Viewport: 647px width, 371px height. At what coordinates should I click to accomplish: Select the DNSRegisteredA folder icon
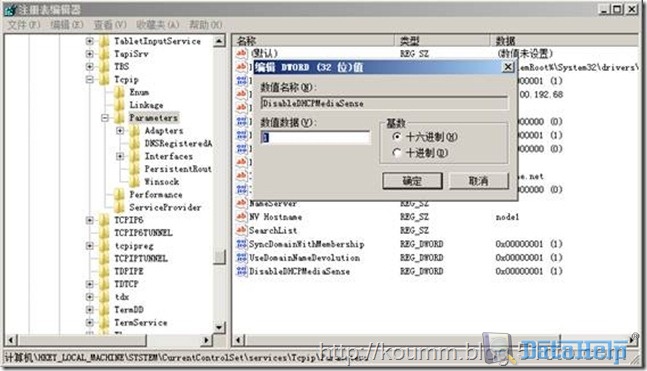click(135, 144)
